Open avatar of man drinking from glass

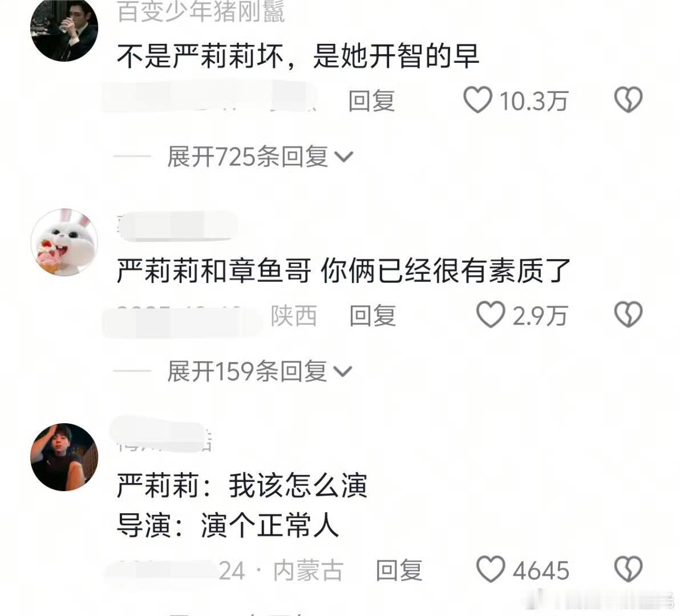[x=64, y=28]
